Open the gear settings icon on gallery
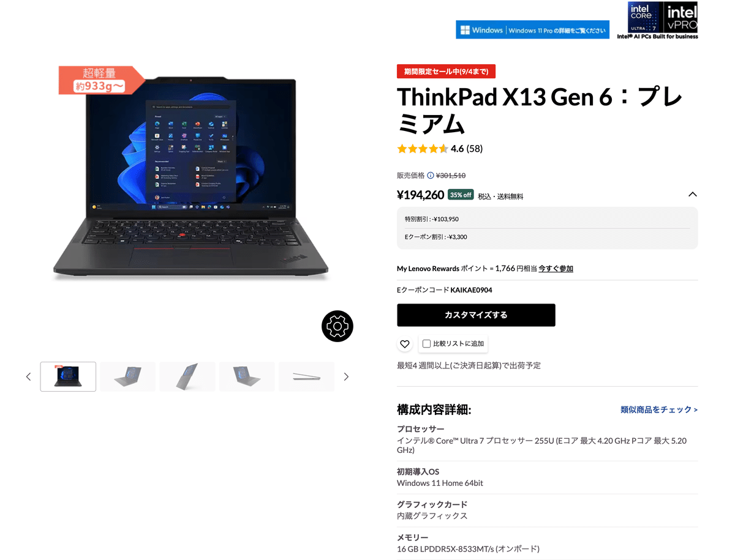The height and width of the screenshot is (560, 735). point(337,326)
